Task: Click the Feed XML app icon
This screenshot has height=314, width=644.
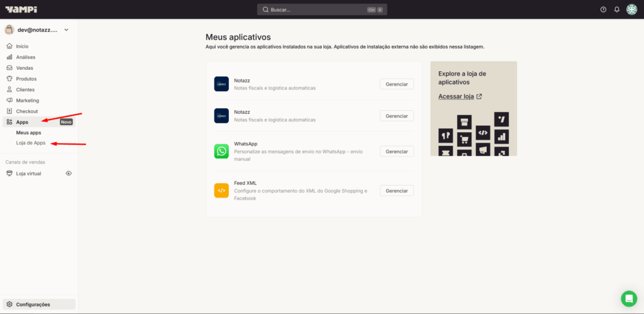Action: coord(221,190)
